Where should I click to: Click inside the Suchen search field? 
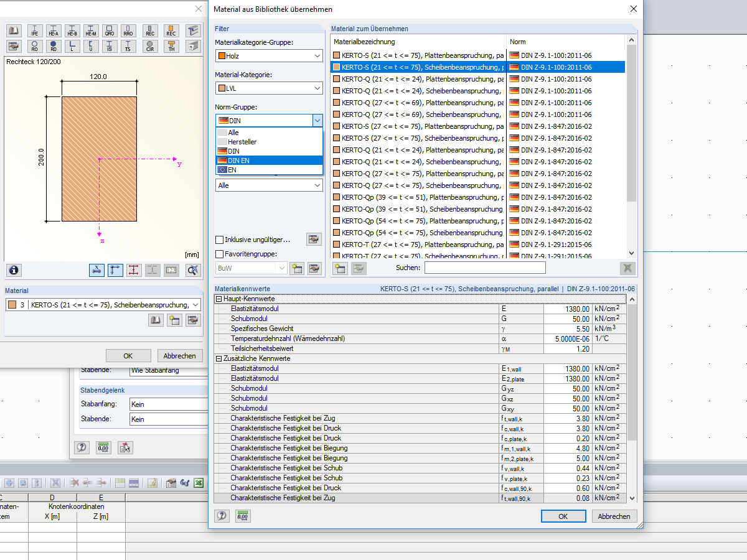[486, 267]
